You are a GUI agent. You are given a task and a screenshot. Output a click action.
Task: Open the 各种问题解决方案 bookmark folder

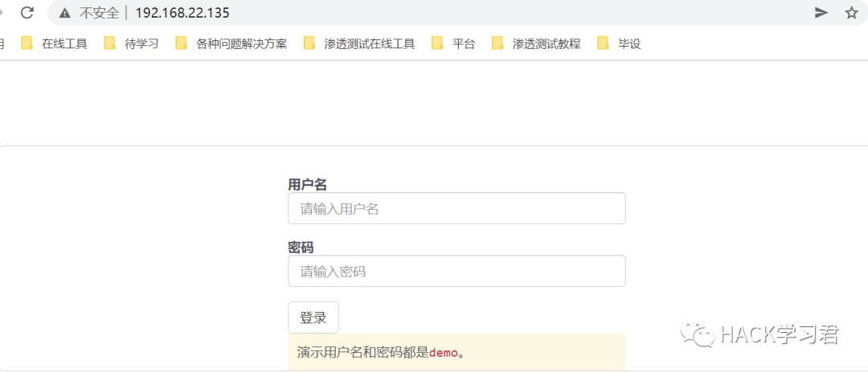click(x=231, y=43)
